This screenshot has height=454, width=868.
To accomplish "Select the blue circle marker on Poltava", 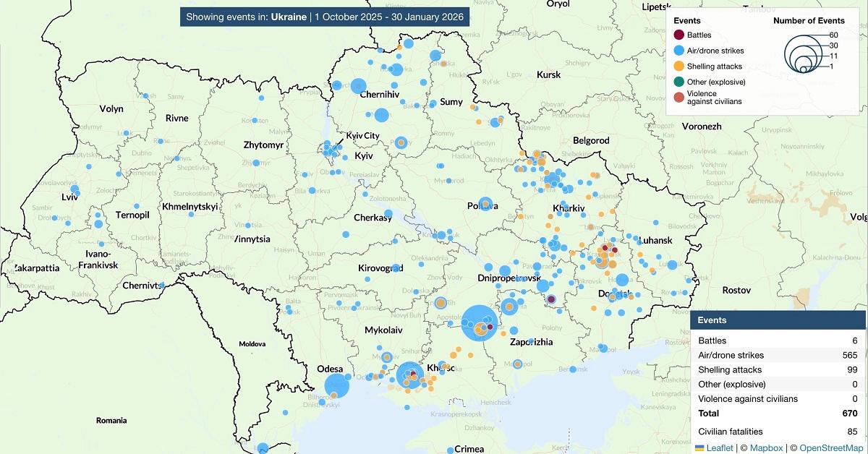I will (485, 205).
